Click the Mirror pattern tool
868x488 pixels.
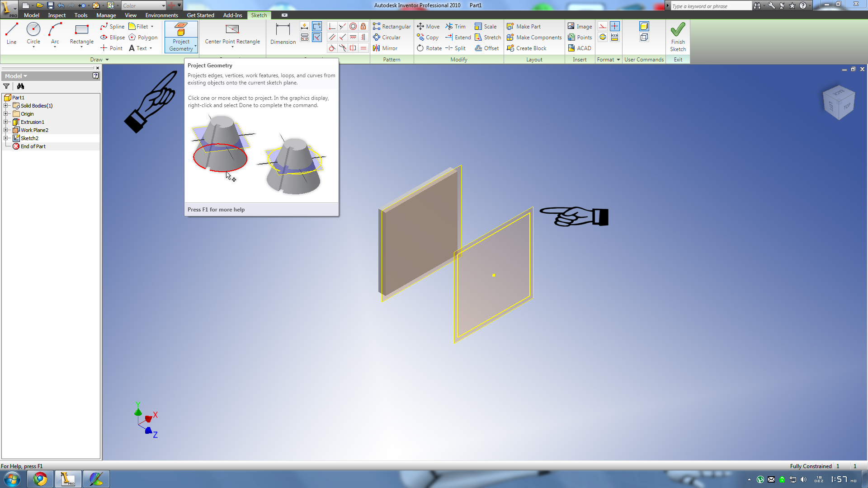(x=385, y=48)
